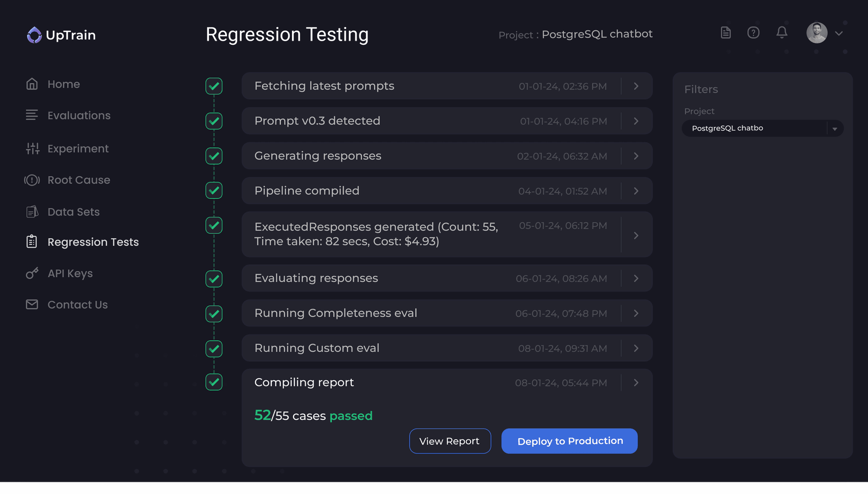Image resolution: width=868 pixels, height=494 pixels.
Task: Expand the Generating responses step details
Action: [x=636, y=156]
